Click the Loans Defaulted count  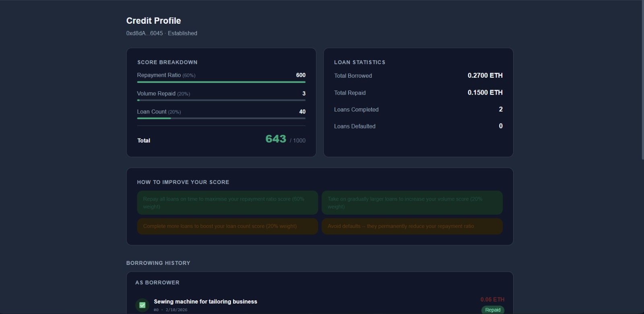(x=501, y=126)
